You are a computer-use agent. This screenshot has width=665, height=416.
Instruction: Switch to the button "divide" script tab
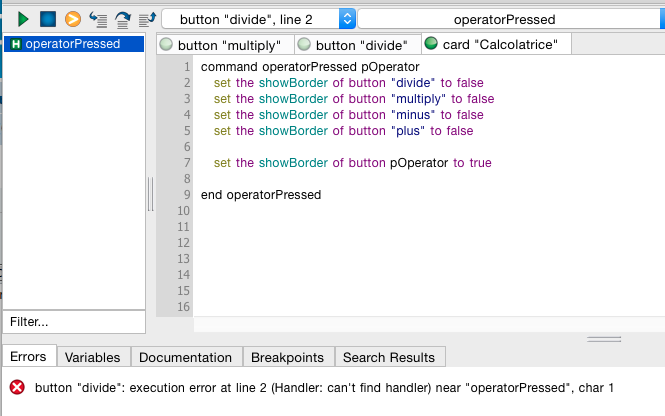[358, 44]
